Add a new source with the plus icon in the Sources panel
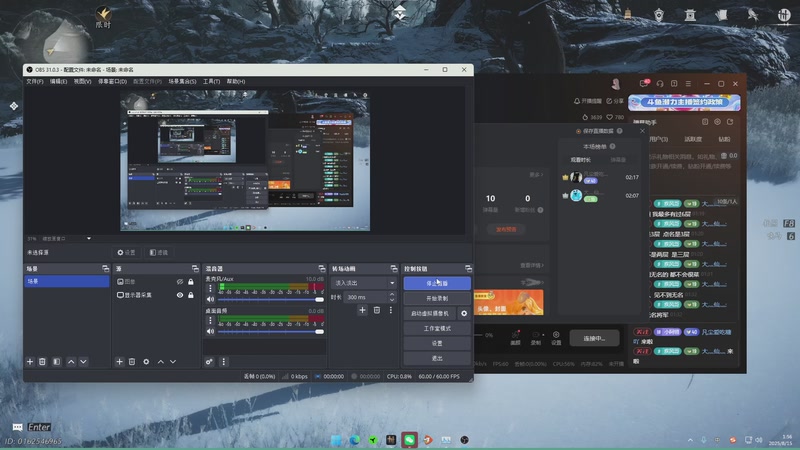The height and width of the screenshot is (450, 800). tap(119, 361)
